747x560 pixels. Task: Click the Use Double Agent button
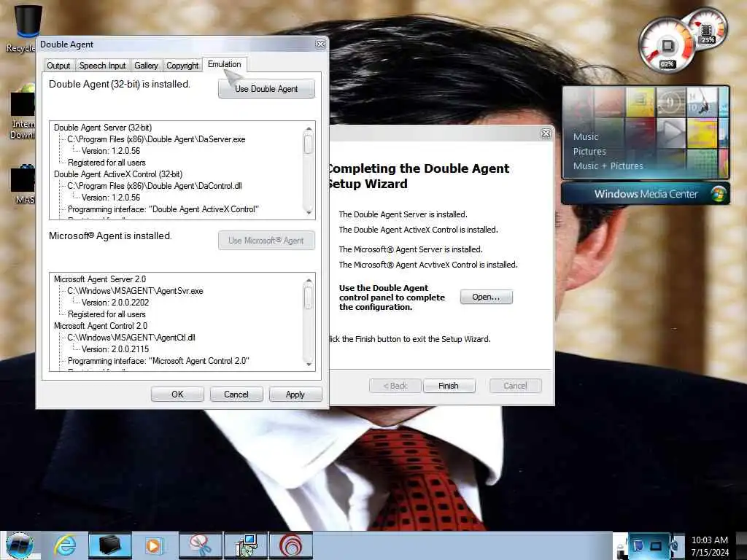pos(266,88)
